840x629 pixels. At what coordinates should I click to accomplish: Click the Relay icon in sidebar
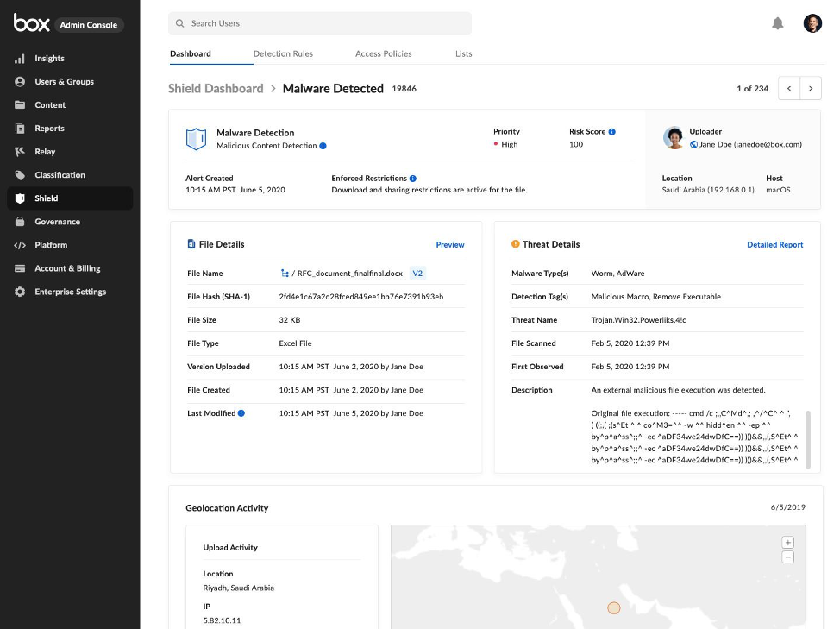(20, 152)
